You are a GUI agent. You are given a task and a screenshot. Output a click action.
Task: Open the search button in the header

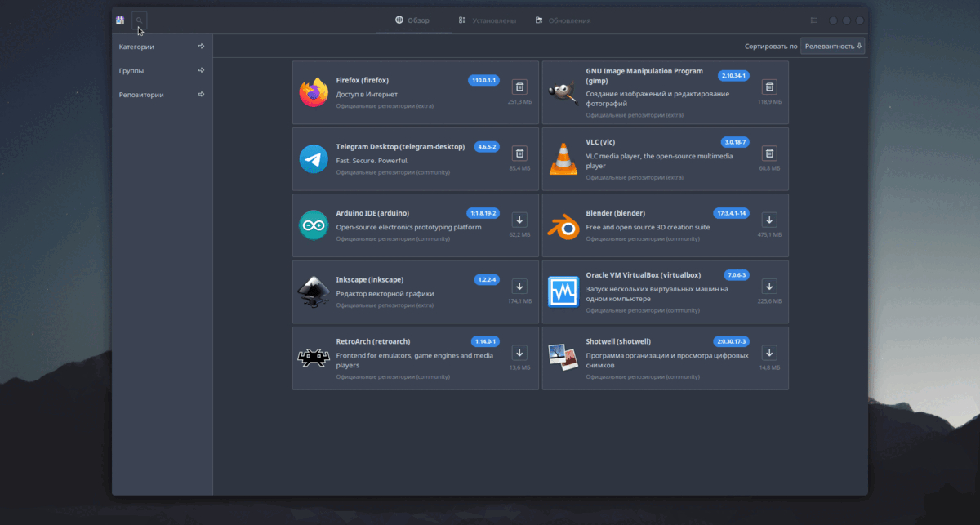click(x=140, y=20)
